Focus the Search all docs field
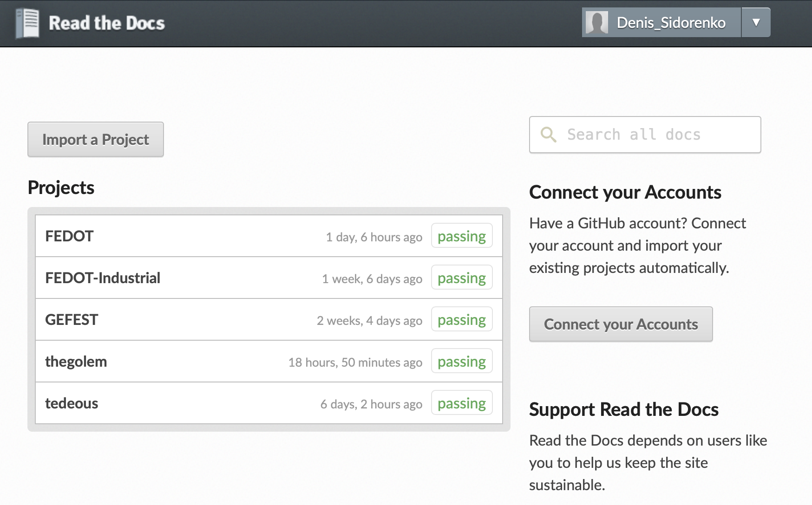This screenshot has width=812, height=505. (645, 135)
